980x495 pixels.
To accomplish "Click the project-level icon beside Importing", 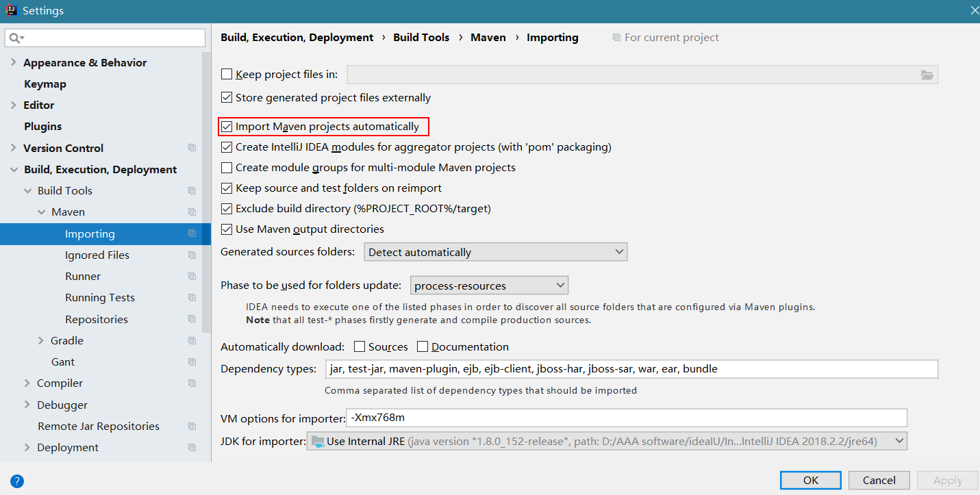I will (192, 233).
